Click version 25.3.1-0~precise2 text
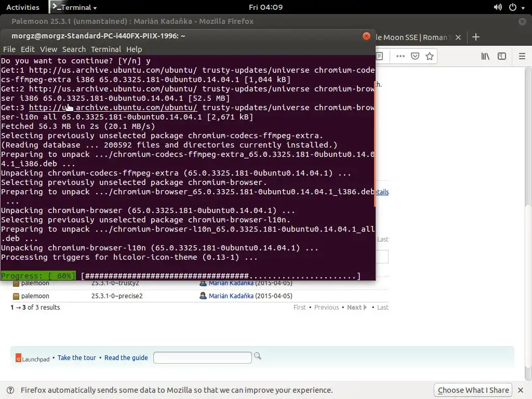The height and width of the screenshot is (399, 532). pos(117,296)
